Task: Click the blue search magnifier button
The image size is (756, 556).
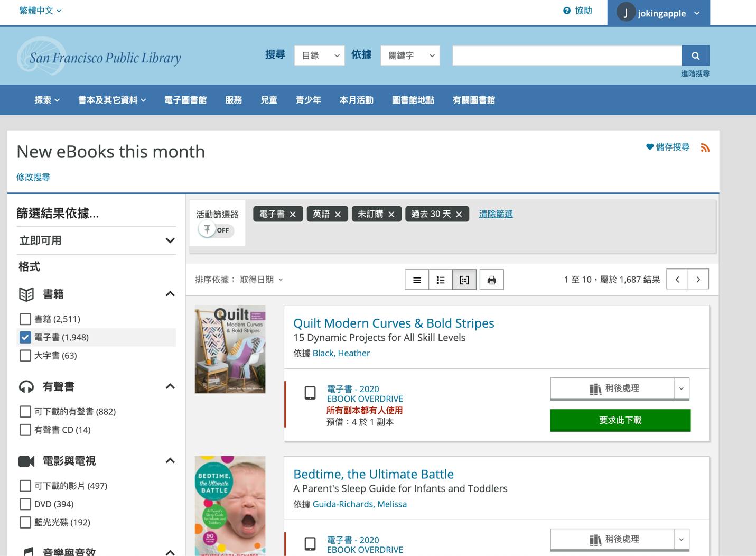Action: [x=695, y=55]
